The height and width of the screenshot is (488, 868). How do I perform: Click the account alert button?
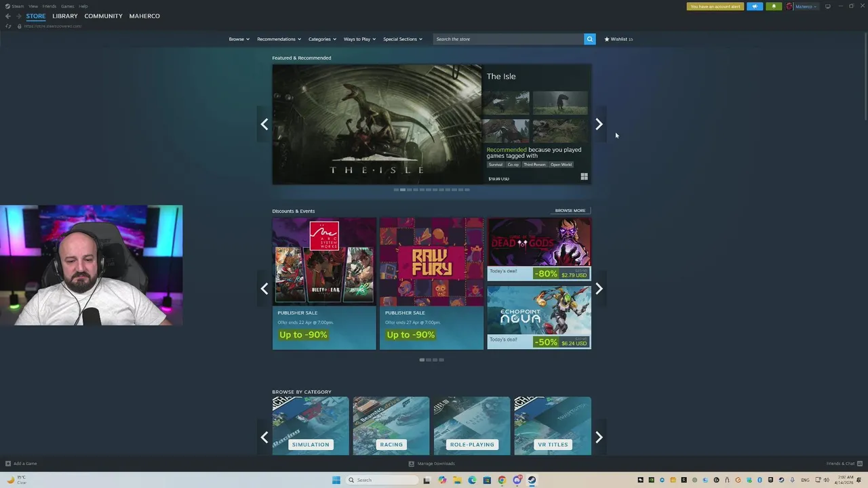pyautogui.click(x=715, y=6)
